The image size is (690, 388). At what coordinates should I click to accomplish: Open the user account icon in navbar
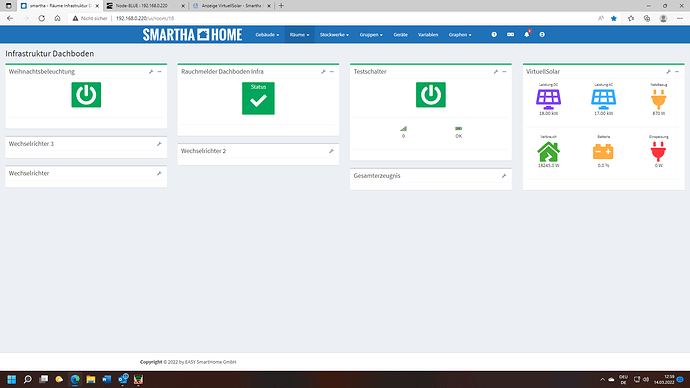[542, 34]
